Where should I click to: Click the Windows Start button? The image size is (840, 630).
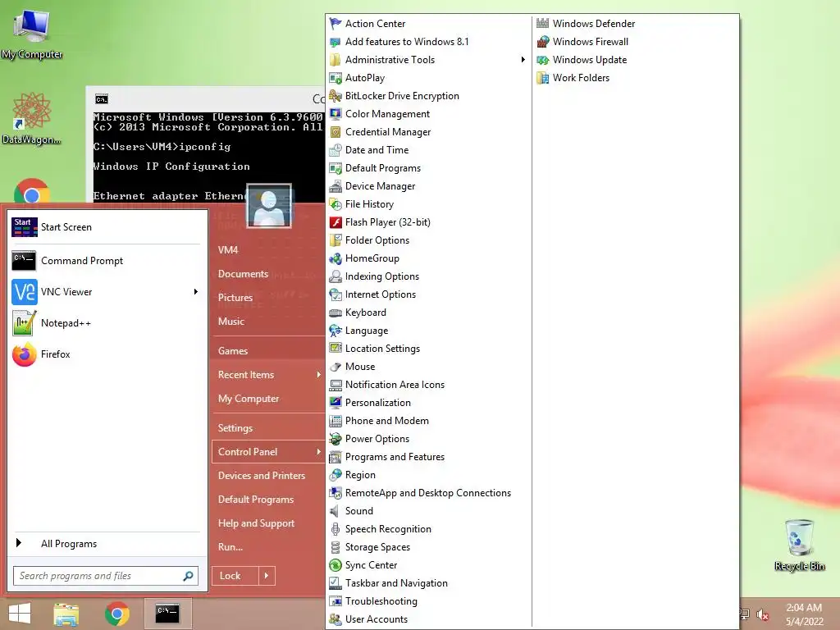coord(20,614)
